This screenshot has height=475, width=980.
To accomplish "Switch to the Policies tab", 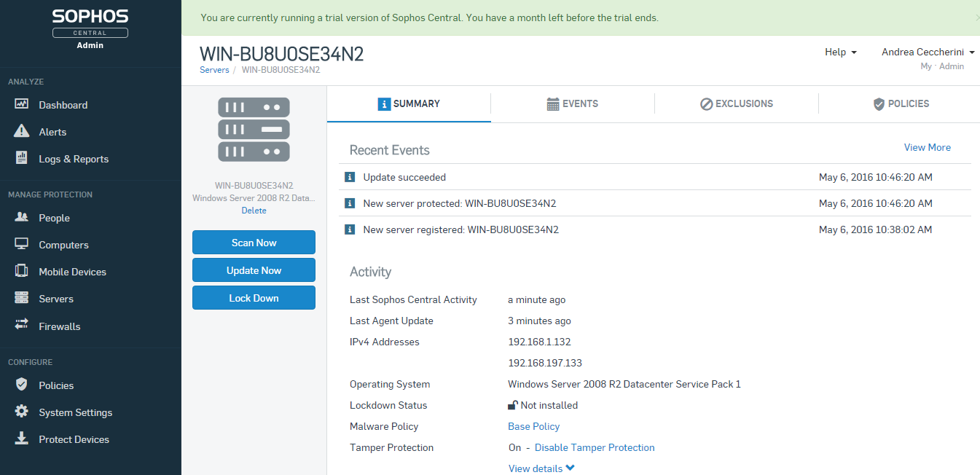I will tap(900, 104).
